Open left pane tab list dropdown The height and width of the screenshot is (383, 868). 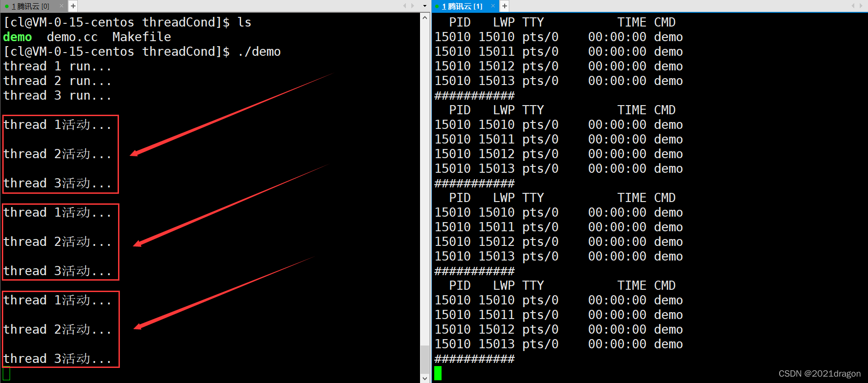[425, 6]
